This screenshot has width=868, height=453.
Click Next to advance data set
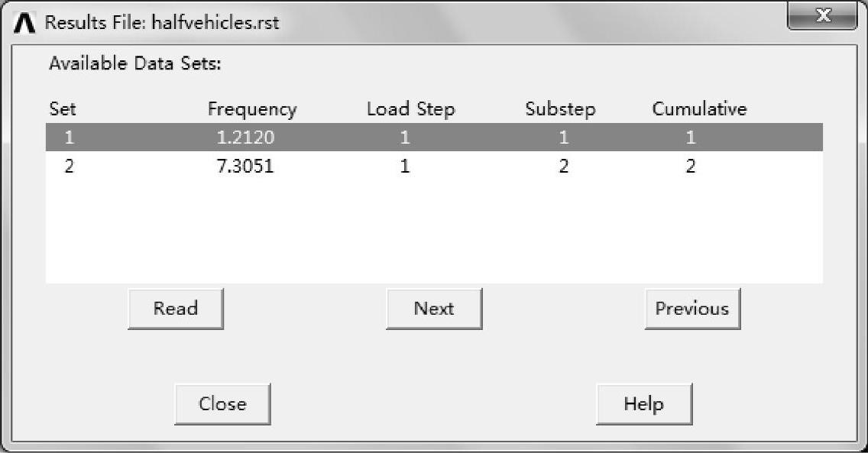(x=434, y=309)
